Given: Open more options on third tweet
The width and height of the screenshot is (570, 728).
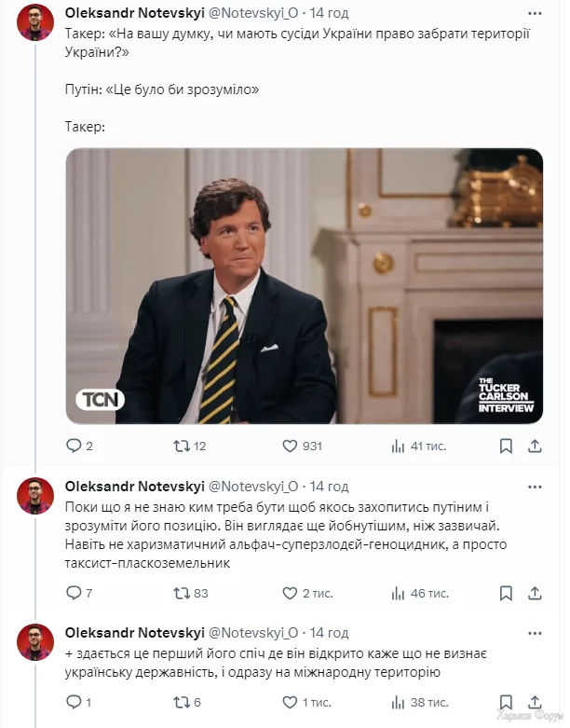Looking at the screenshot, I should click(x=535, y=633).
